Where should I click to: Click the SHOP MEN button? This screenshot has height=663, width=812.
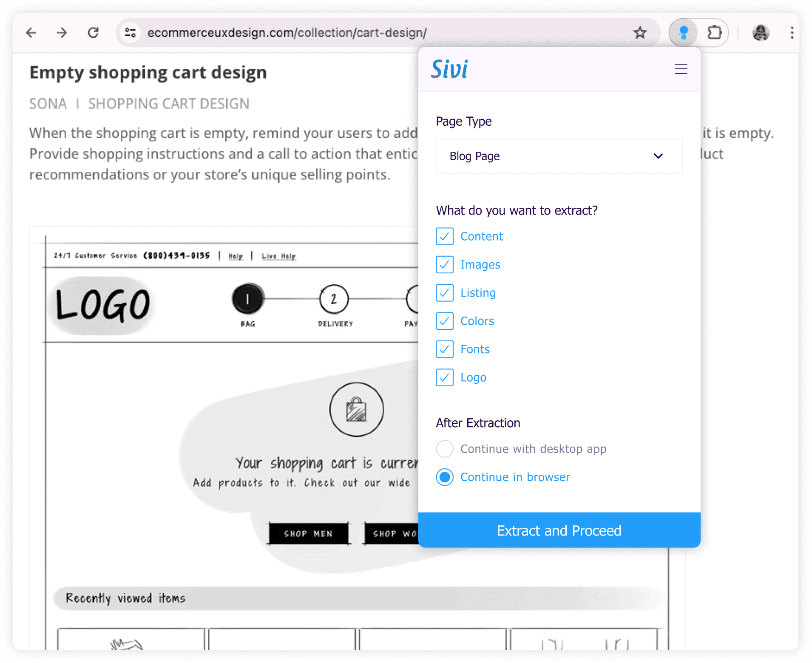click(x=308, y=533)
